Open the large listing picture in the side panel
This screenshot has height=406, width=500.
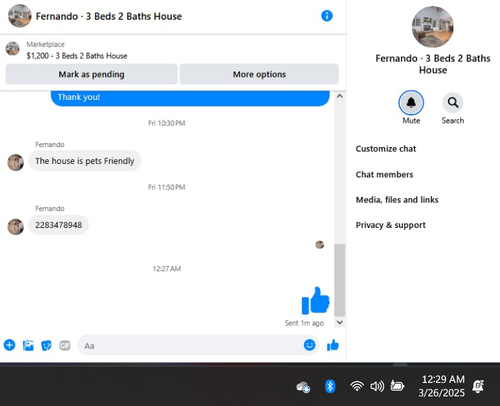(x=433, y=27)
